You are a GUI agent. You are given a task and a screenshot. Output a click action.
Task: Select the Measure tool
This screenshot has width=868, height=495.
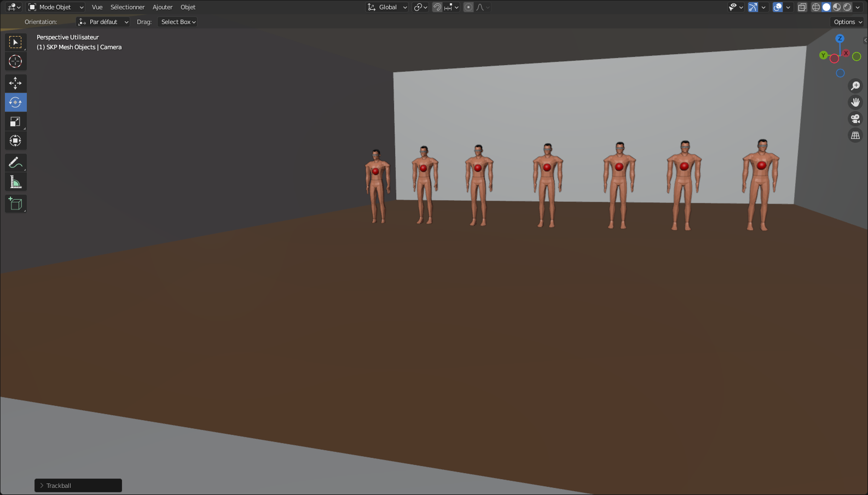(x=15, y=182)
